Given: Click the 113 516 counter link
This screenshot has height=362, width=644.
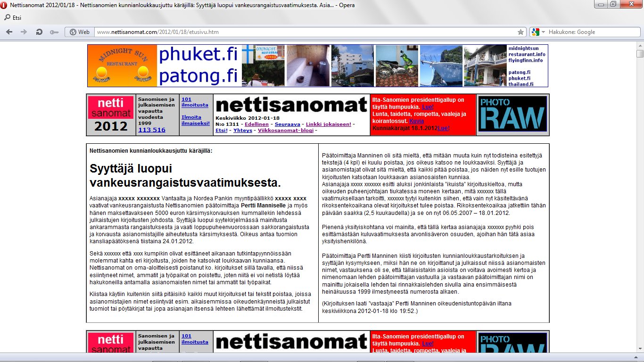Looking at the screenshot, I should [151, 130].
